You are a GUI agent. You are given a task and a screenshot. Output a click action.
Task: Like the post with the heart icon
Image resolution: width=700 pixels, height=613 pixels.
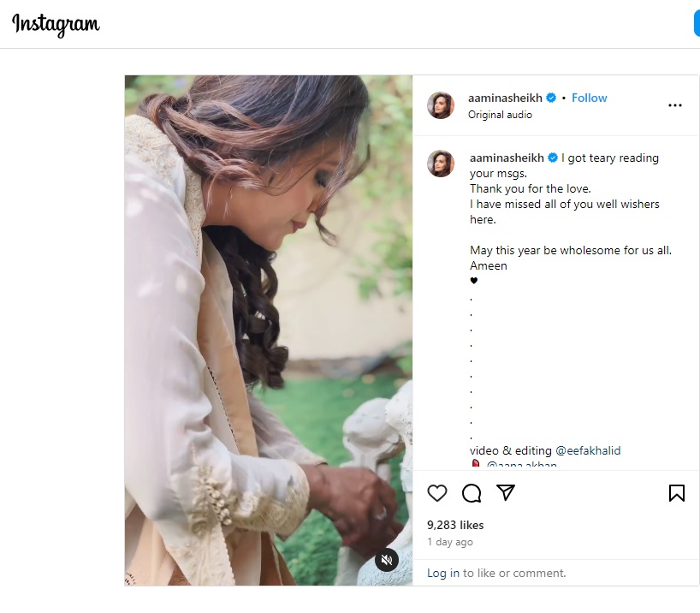pos(437,493)
